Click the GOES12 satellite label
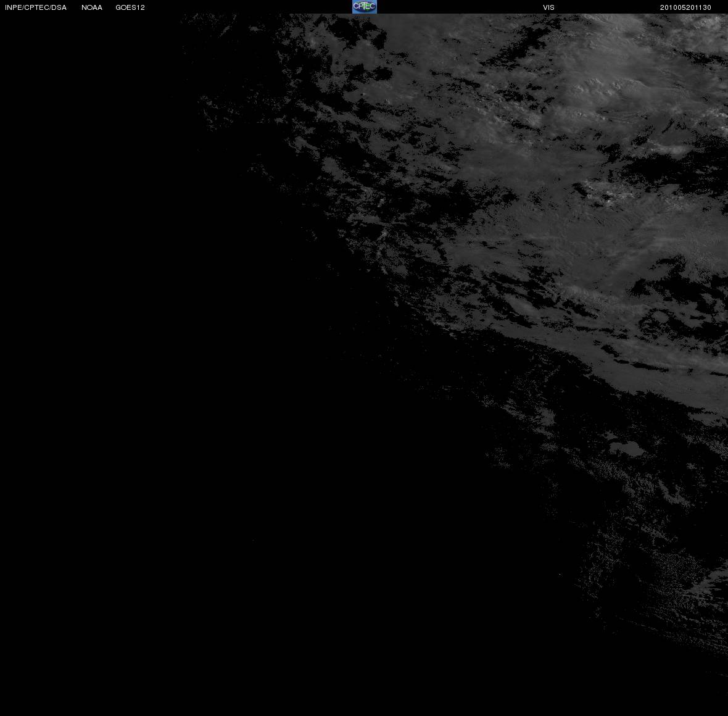 click(130, 7)
